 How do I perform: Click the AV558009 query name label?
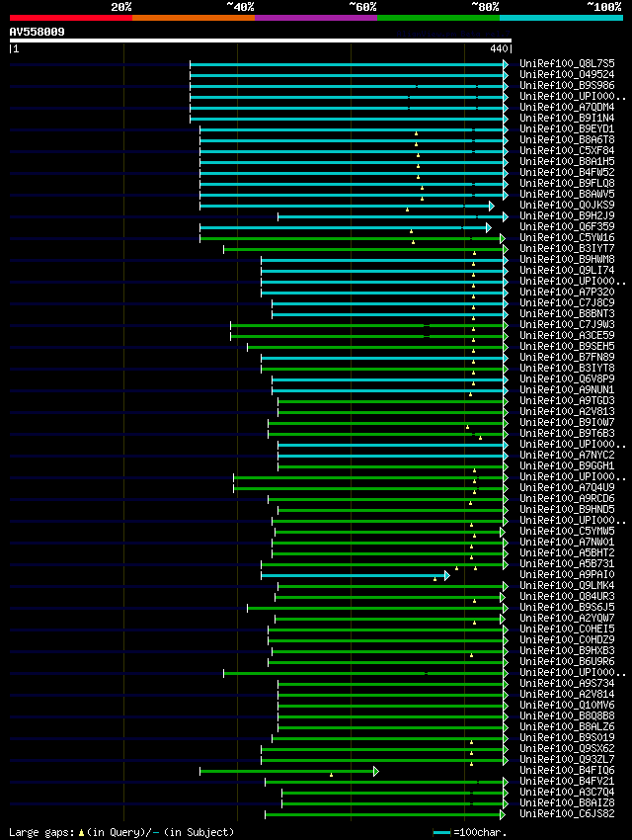pos(37,32)
